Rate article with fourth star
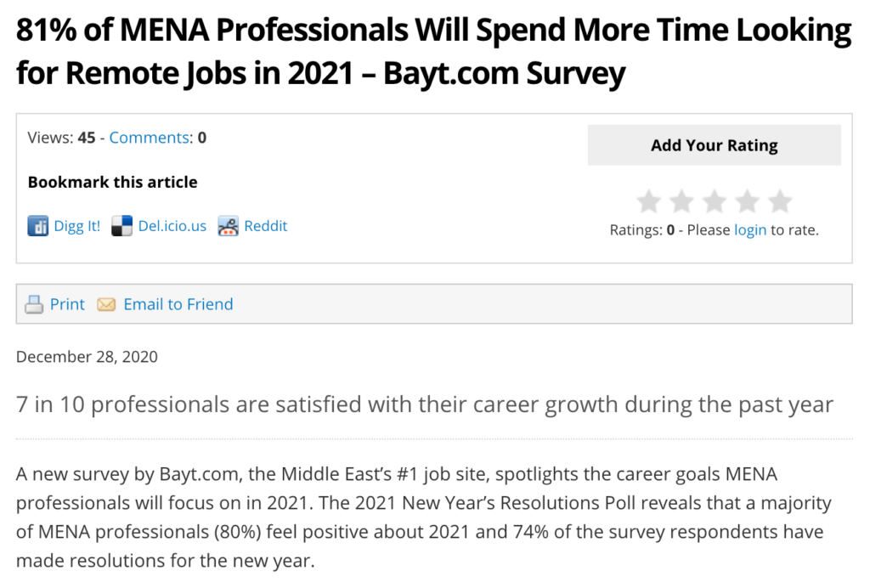 [x=747, y=201]
